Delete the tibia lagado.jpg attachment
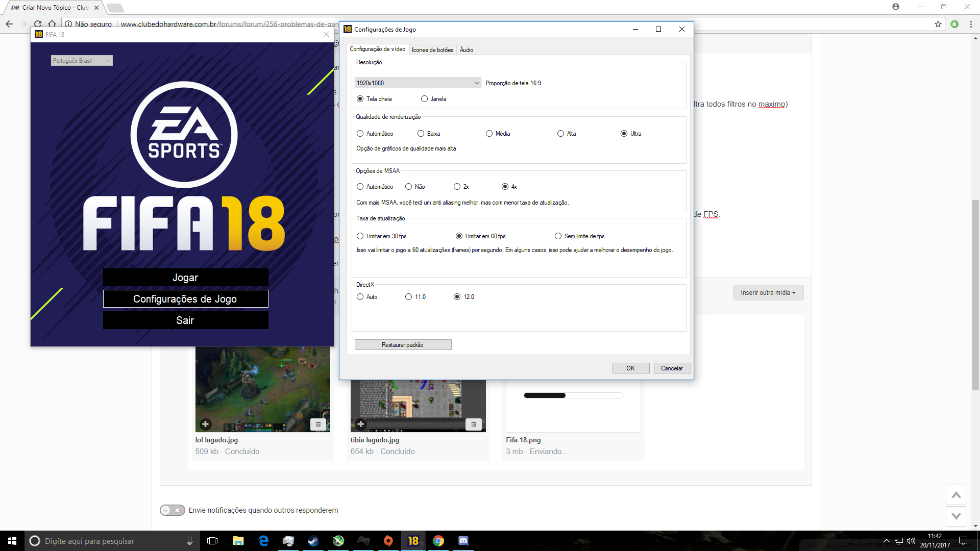Screen dimensions: 980x551 [x=474, y=424]
